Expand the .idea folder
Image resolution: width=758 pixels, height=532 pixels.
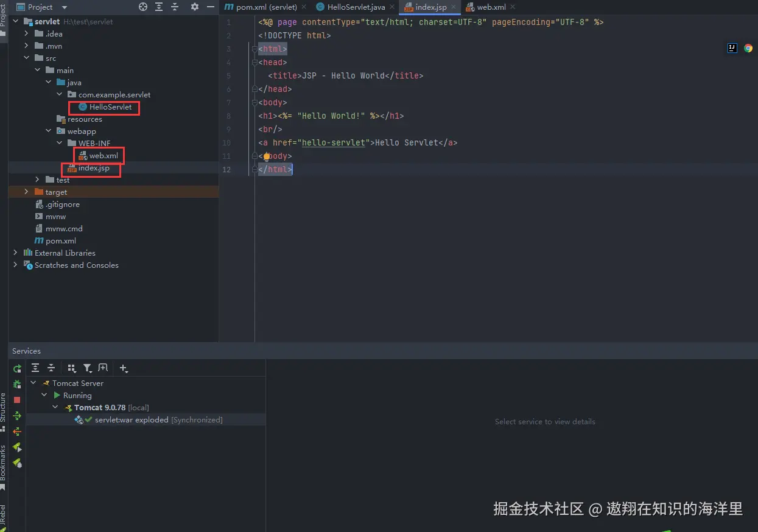click(x=26, y=33)
